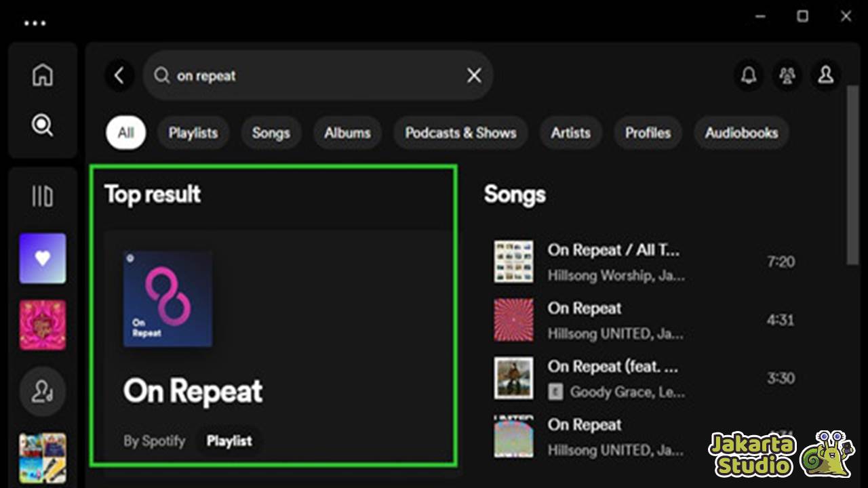This screenshot has width=868, height=488.
Task: Open artist 'Goody Grace, Le...'
Action: (628, 392)
